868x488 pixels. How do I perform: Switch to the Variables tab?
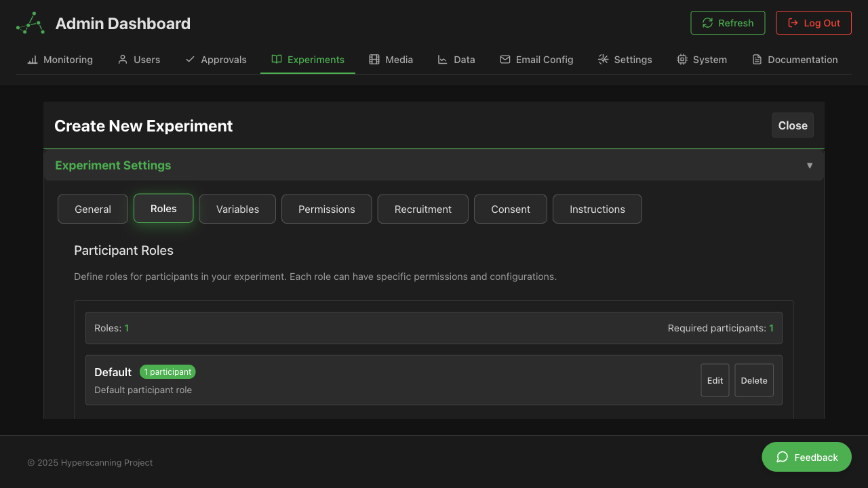coord(237,209)
